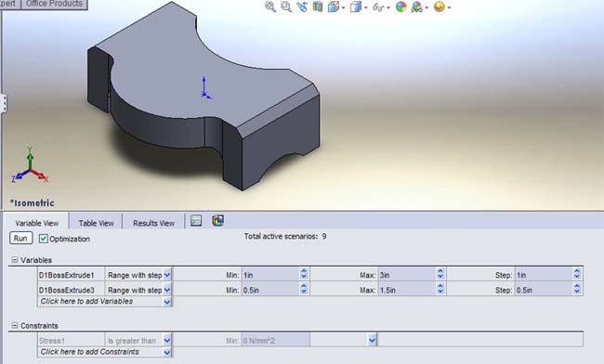Select the Zoom to Area tool

(x=286, y=6)
